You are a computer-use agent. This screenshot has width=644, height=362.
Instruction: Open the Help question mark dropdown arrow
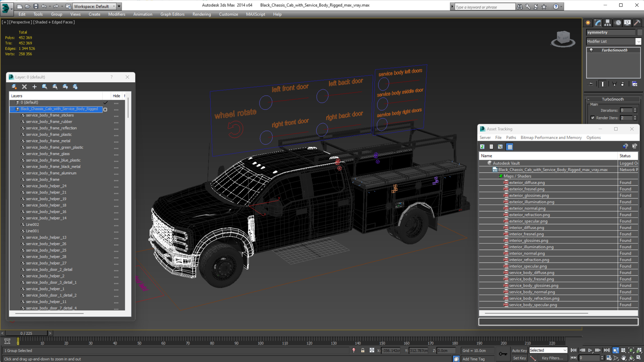pos(561,7)
